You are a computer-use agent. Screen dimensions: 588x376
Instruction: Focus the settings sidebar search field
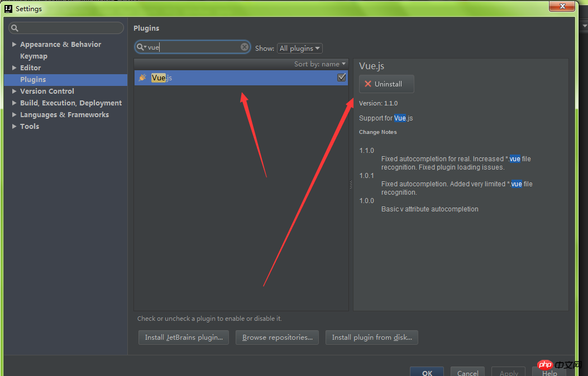(66, 28)
